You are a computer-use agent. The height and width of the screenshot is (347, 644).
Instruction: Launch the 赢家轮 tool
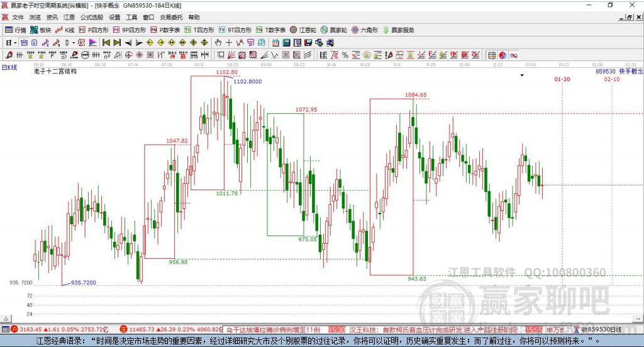click(334, 30)
